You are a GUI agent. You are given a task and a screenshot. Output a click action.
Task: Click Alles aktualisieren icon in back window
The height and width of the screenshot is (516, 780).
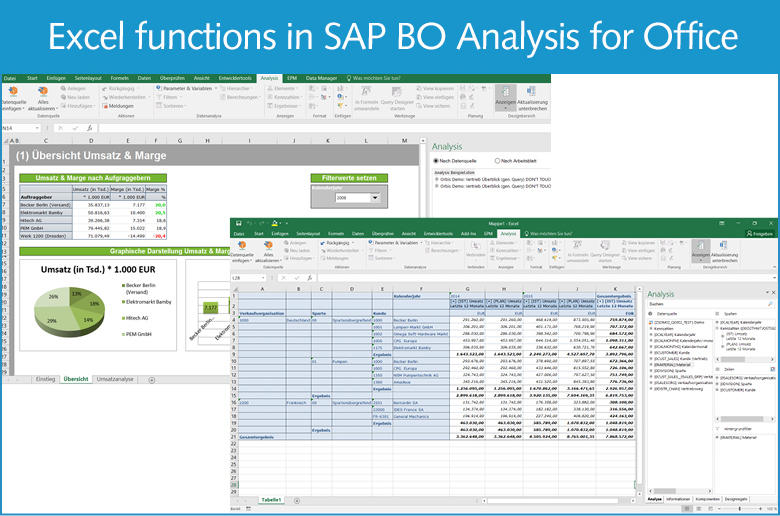click(x=43, y=92)
